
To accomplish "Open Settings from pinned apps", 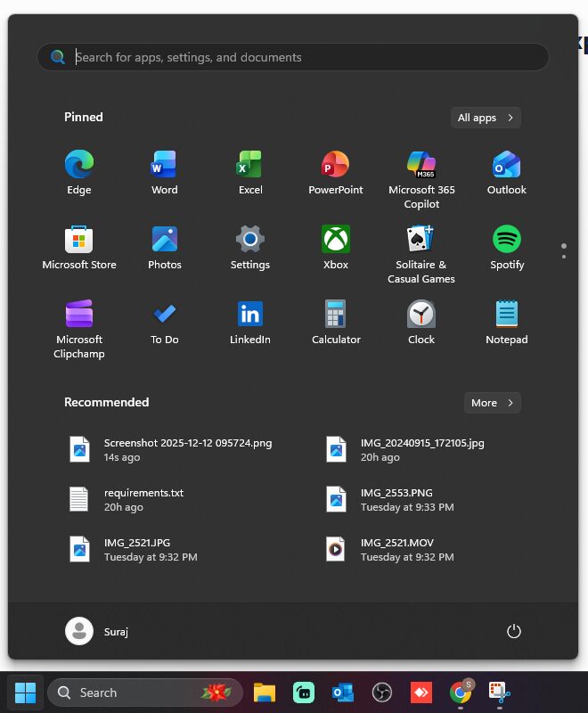I will [x=250, y=247].
